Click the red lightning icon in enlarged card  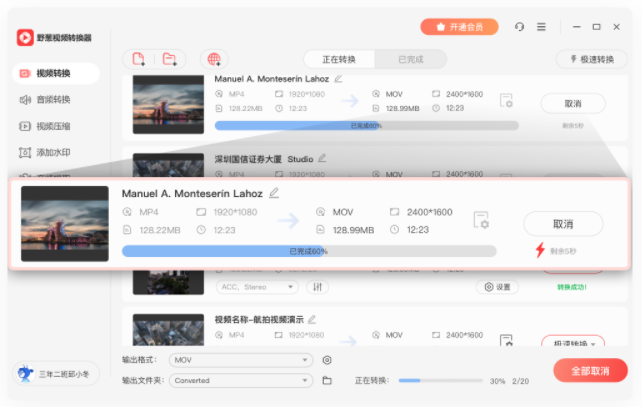(540, 250)
